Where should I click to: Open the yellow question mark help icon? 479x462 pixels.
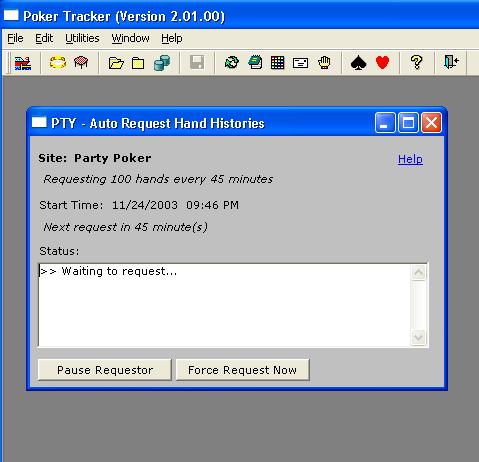[x=416, y=62]
